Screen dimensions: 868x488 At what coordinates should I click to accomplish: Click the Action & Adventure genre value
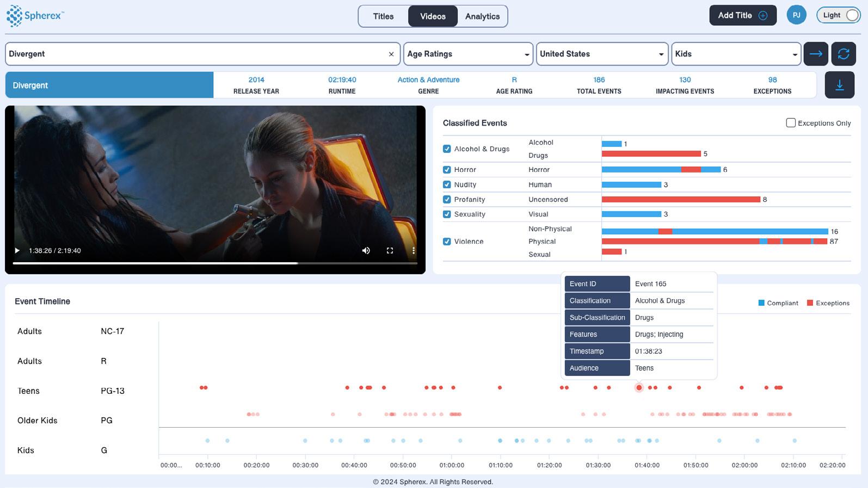[428, 80]
